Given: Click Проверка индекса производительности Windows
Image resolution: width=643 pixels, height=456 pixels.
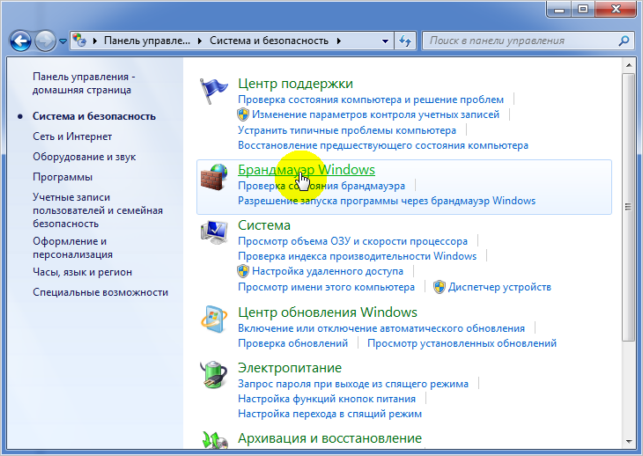Looking at the screenshot, I should [x=357, y=256].
